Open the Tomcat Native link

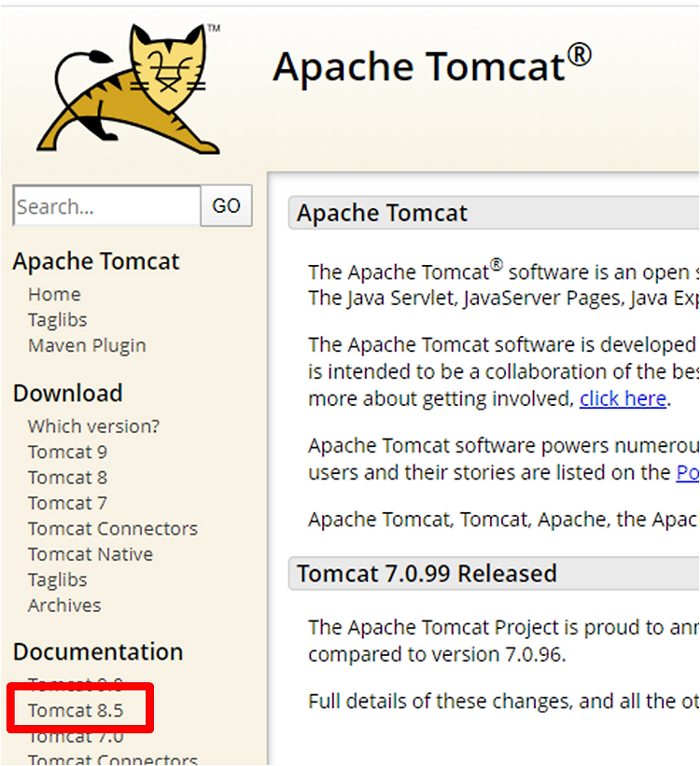point(91,554)
